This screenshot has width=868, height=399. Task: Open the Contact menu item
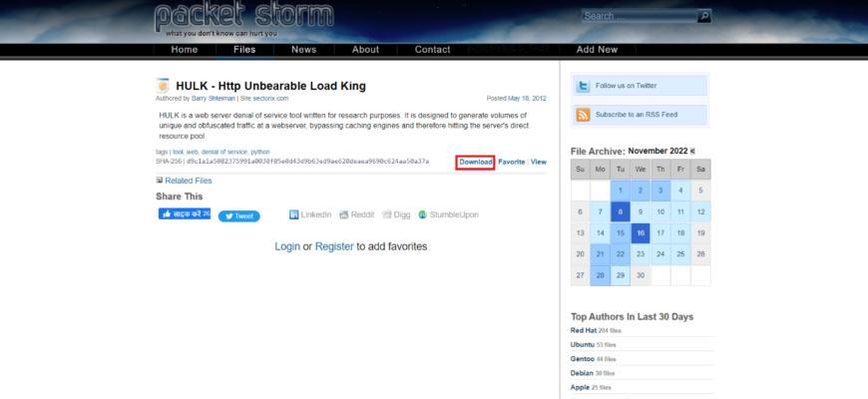click(432, 49)
